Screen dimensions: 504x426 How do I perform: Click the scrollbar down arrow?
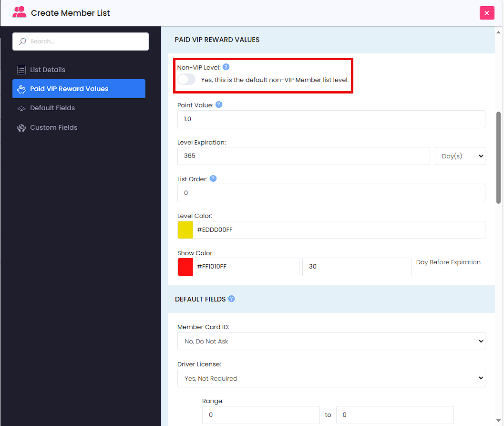[x=499, y=421]
